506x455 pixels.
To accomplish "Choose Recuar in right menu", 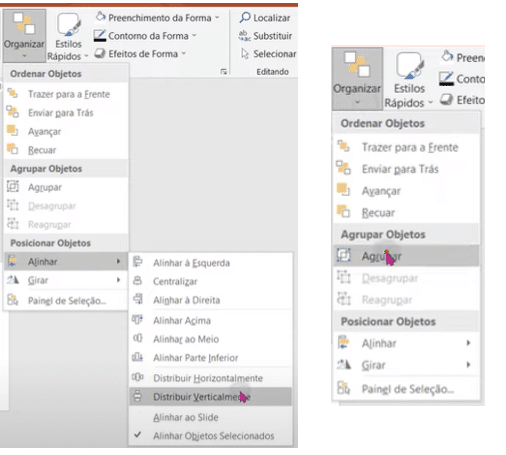I will 406,213.
